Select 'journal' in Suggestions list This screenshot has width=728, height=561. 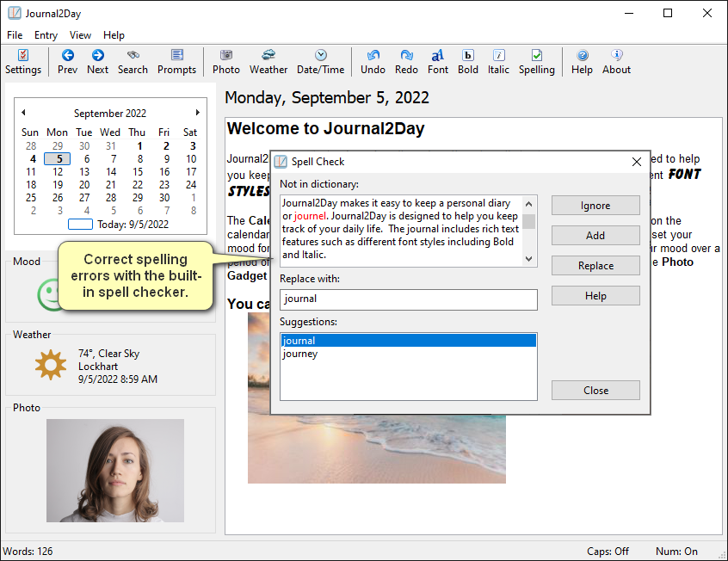(x=409, y=341)
